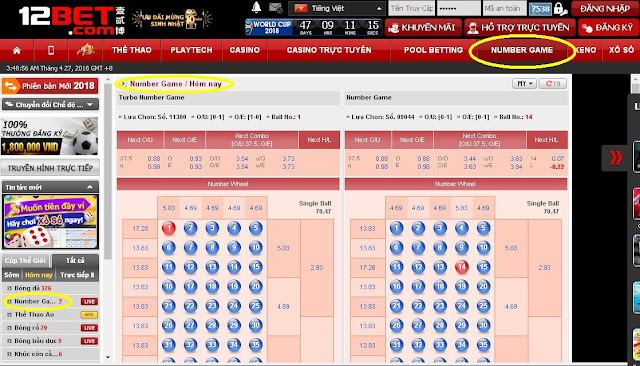Expand the Number Game sidebar row
640x366 pixels.
click(x=50, y=302)
